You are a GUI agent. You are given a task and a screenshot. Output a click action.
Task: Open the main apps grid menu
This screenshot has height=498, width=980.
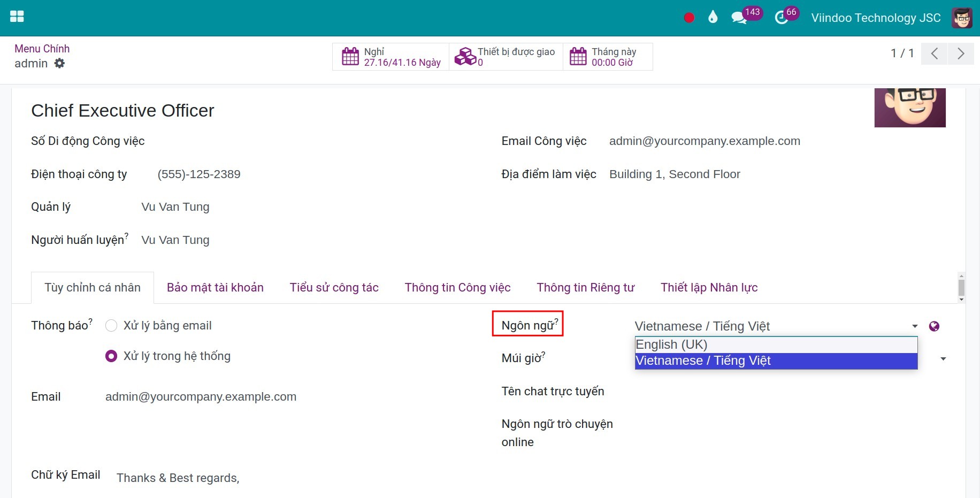[17, 17]
